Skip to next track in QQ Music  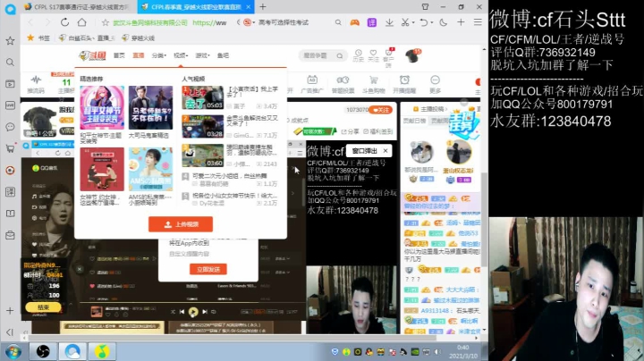tap(205, 312)
